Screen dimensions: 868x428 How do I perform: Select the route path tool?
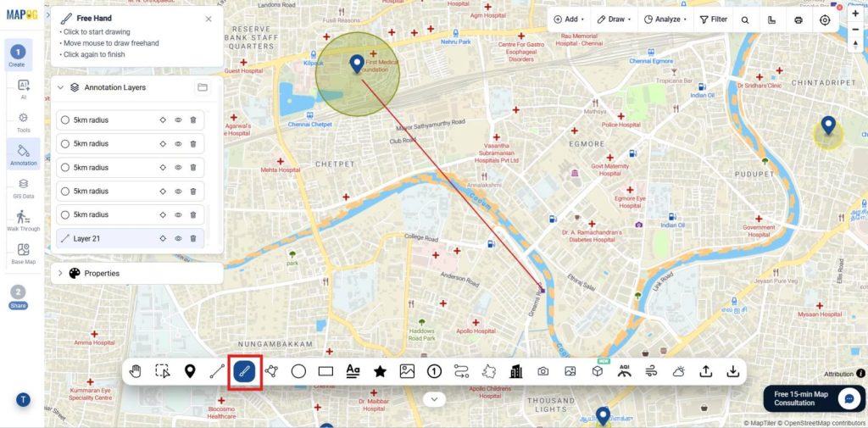[x=462, y=371]
